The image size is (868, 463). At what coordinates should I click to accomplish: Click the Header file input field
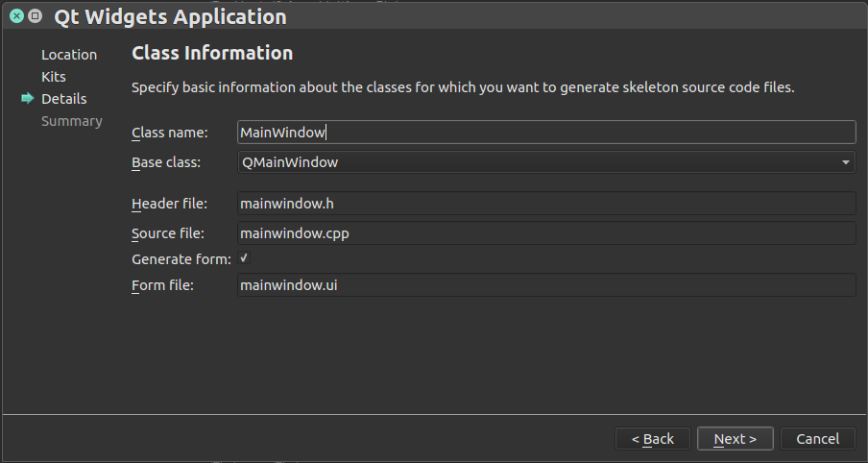pyautogui.click(x=546, y=204)
